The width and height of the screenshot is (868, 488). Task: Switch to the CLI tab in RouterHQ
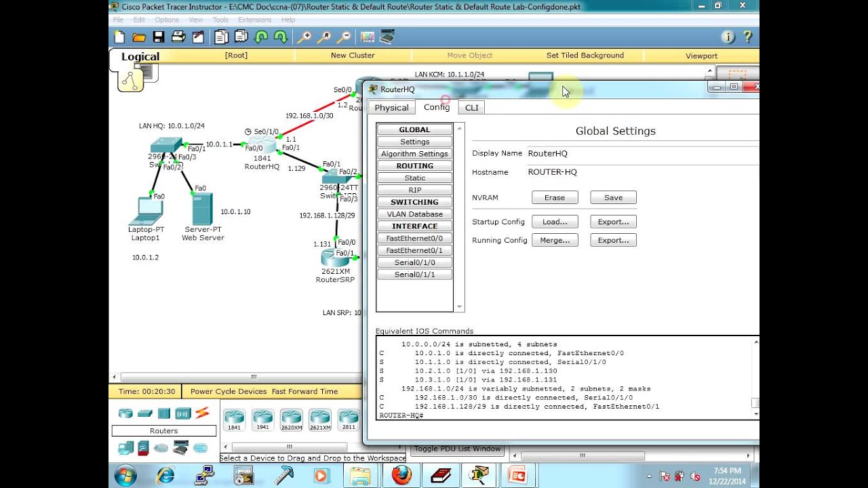point(471,108)
